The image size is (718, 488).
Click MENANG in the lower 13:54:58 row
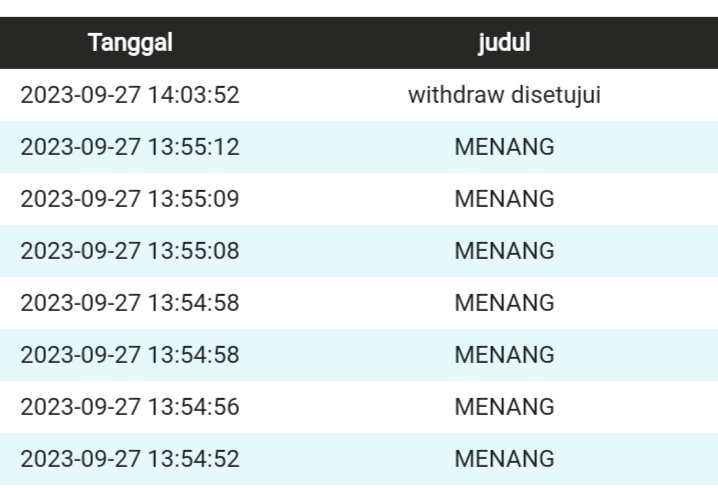pyautogui.click(x=504, y=355)
